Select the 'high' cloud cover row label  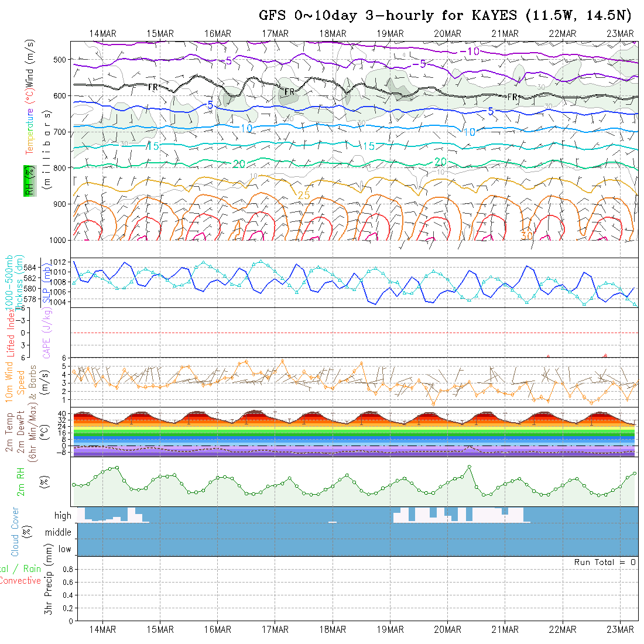[x=63, y=516]
